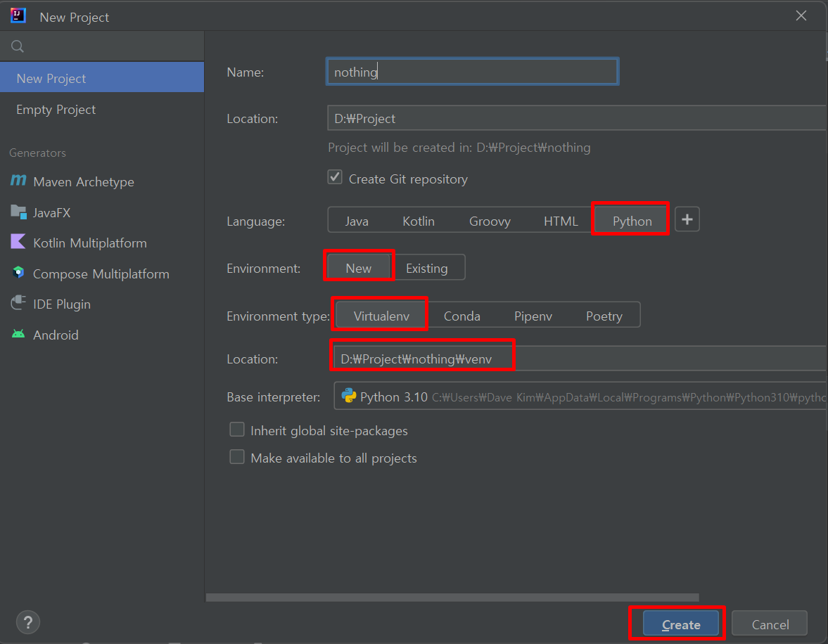This screenshot has height=644, width=828.
Task: Add another language with plus button
Action: 687,219
